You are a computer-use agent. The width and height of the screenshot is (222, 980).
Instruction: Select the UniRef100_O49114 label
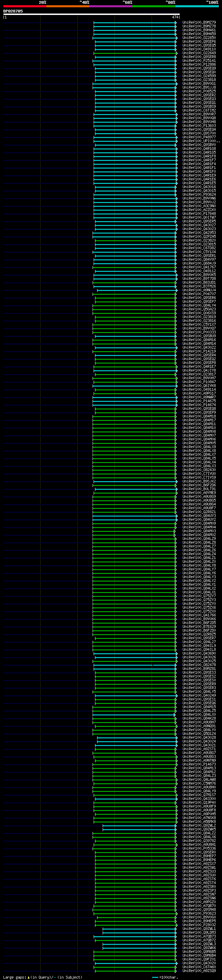[199, 390]
